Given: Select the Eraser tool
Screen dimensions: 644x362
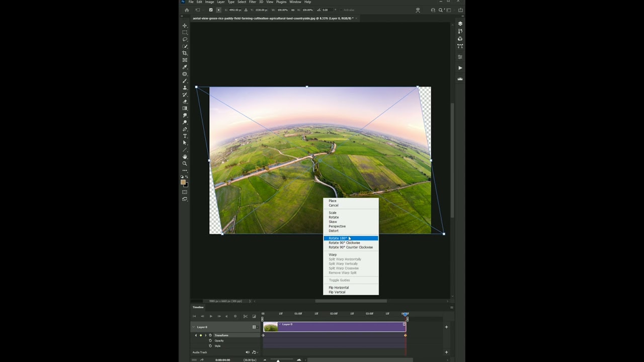Looking at the screenshot, I should [185, 102].
